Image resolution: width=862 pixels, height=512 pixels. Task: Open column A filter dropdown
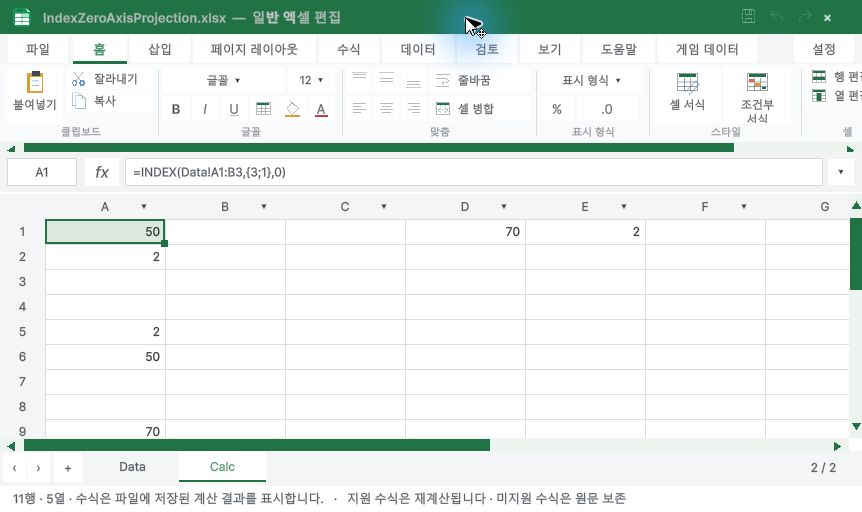pyautogui.click(x=143, y=207)
